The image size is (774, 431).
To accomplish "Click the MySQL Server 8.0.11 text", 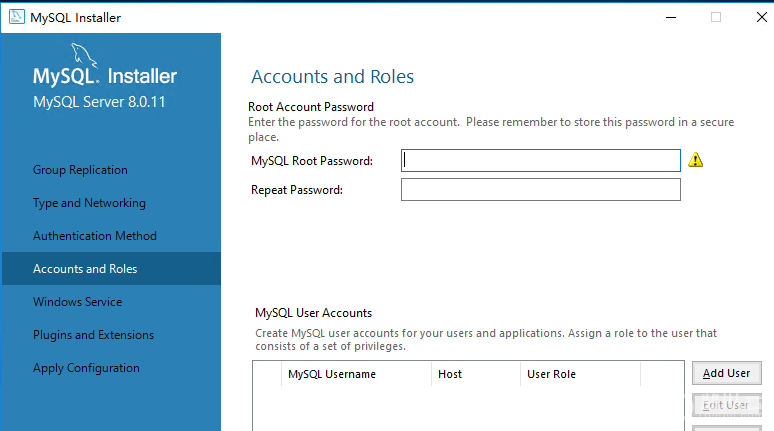I will [99, 102].
